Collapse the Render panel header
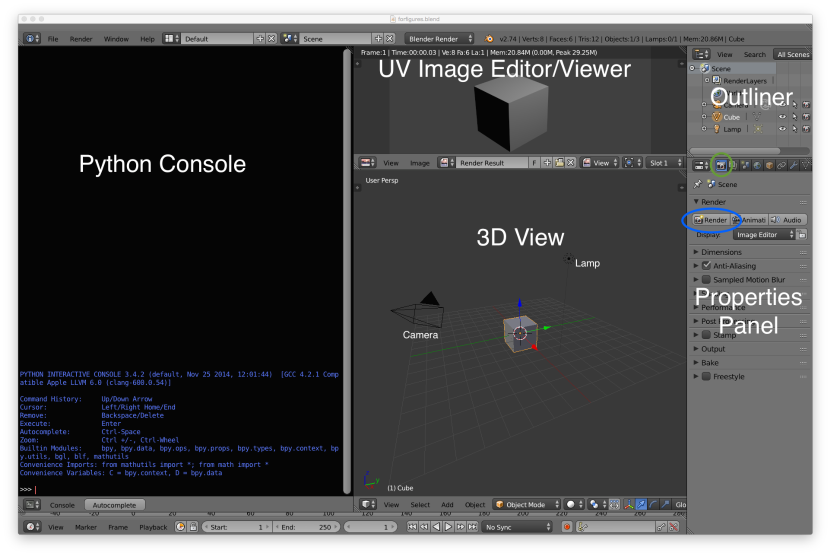The width and height of the screenshot is (830, 556). point(751,202)
